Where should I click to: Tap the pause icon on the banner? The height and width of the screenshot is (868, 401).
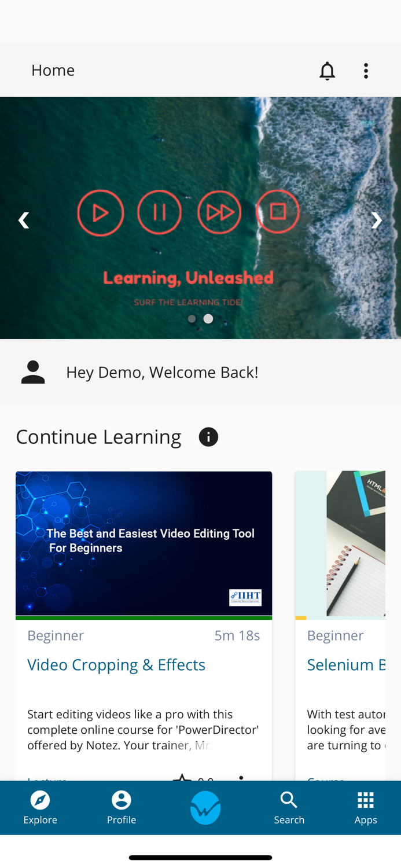(x=159, y=212)
